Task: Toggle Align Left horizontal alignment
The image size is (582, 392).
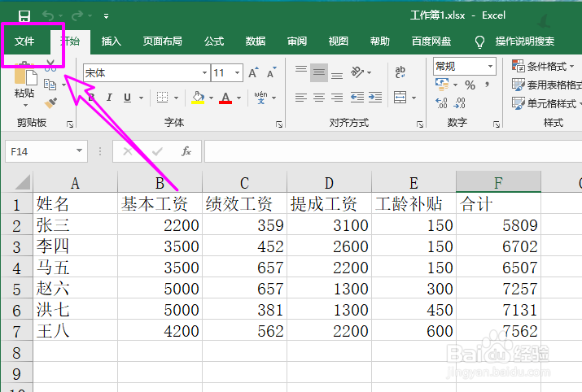Action: coord(301,98)
